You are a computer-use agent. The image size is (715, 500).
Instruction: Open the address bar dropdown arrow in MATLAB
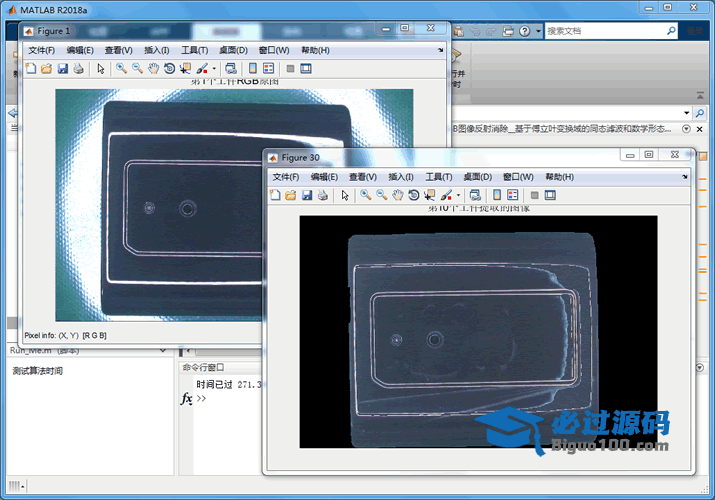click(686, 113)
